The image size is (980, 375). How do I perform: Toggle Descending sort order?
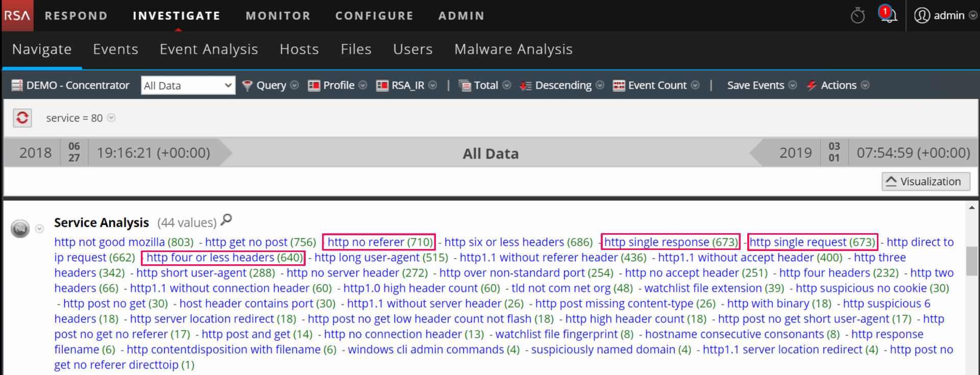coord(561,85)
